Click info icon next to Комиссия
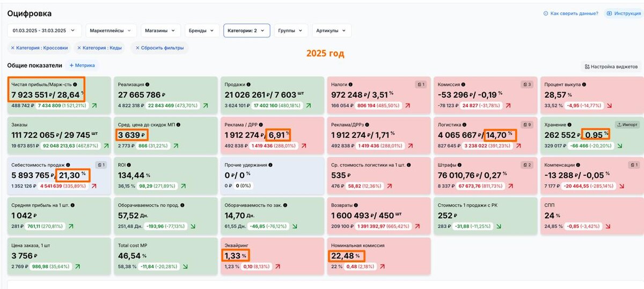Screen dimensions: 644x289 click(x=464, y=85)
